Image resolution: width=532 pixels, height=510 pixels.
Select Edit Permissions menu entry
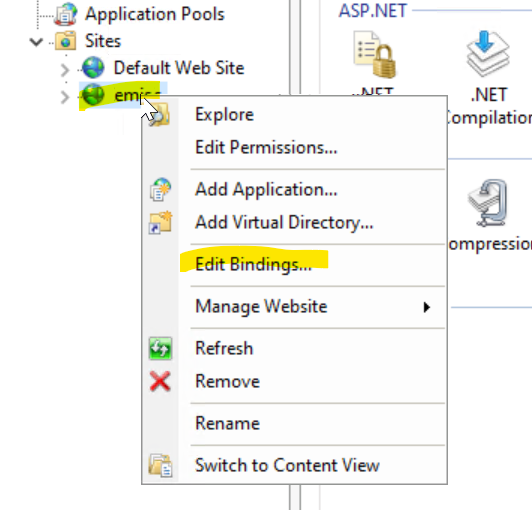point(266,148)
